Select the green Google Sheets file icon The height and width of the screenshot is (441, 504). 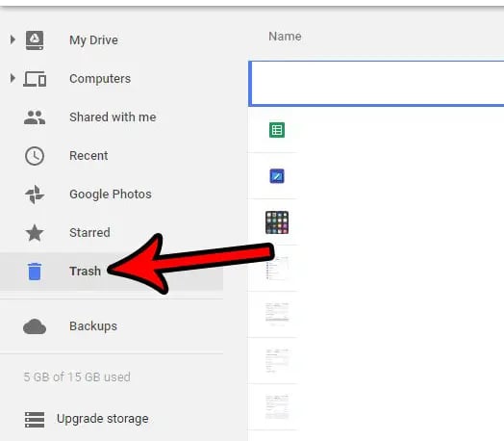pyautogui.click(x=277, y=130)
